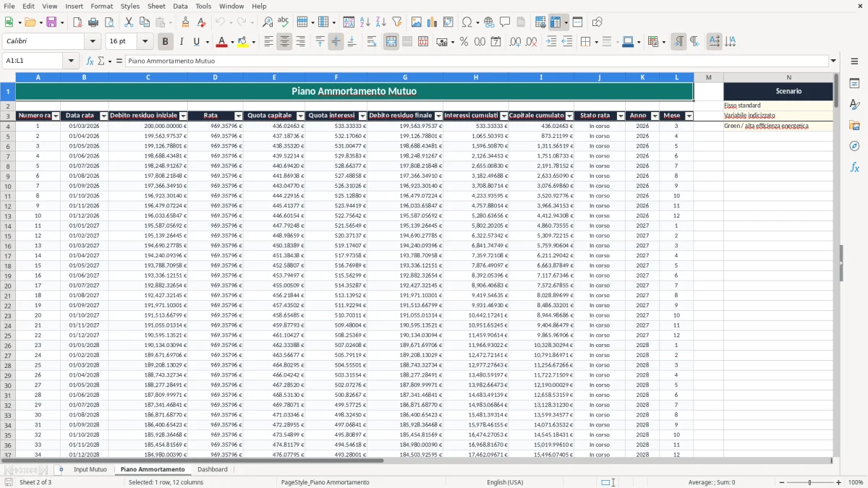Click the Insert Chart icon
The height and width of the screenshot is (488, 868).
tap(433, 22)
